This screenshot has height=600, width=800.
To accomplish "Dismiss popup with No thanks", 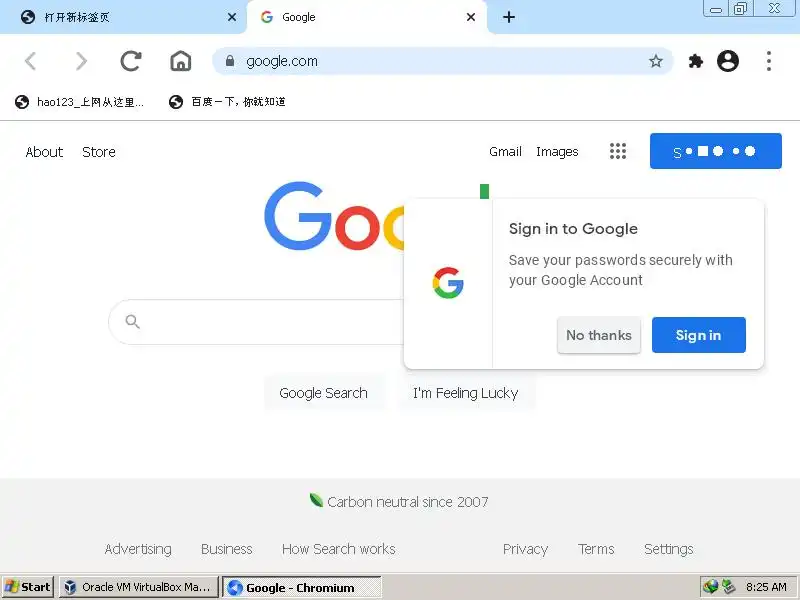I will click(x=599, y=335).
